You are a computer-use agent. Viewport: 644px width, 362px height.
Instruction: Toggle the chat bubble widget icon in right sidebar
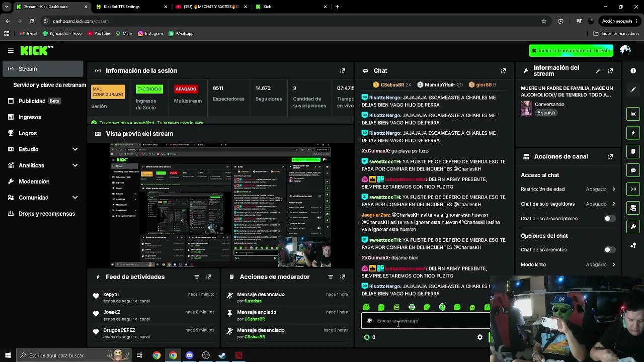pyautogui.click(x=633, y=170)
